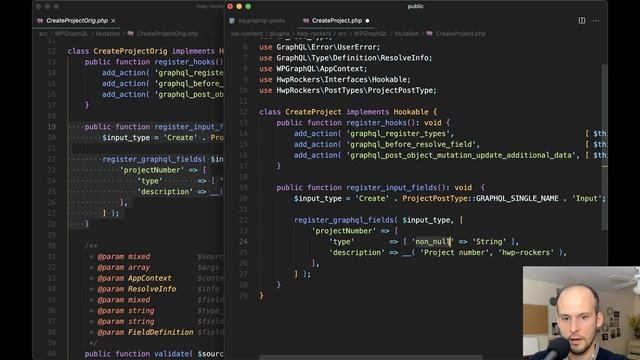Click the public window title
The width and height of the screenshot is (640, 360).
pos(416,6)
